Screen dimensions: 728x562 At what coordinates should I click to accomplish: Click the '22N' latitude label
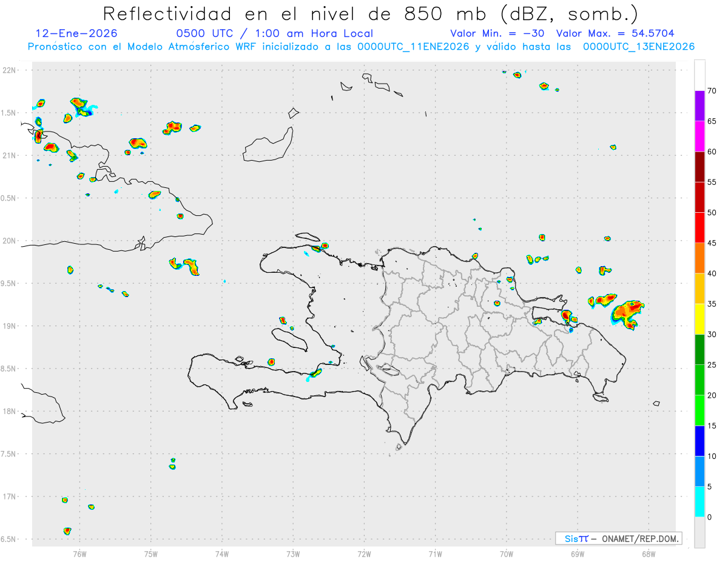(x=10, y=70)
